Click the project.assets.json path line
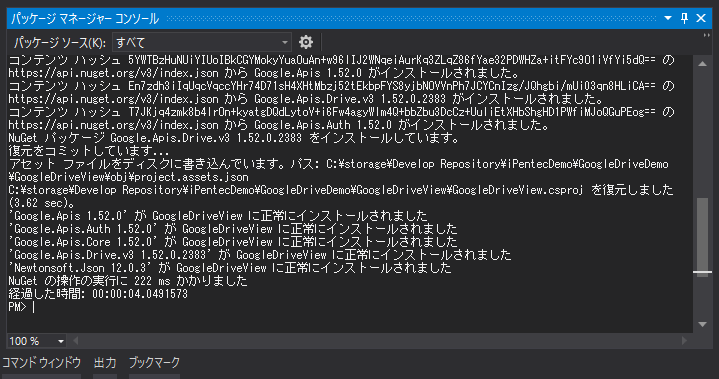719x379 pixels. coord(128,177)
